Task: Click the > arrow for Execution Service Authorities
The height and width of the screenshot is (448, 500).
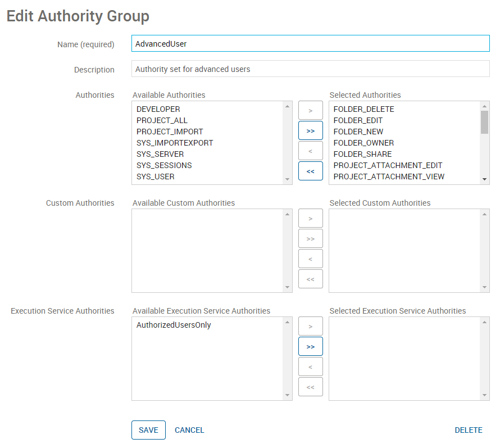Action: [x=310, y=326]
